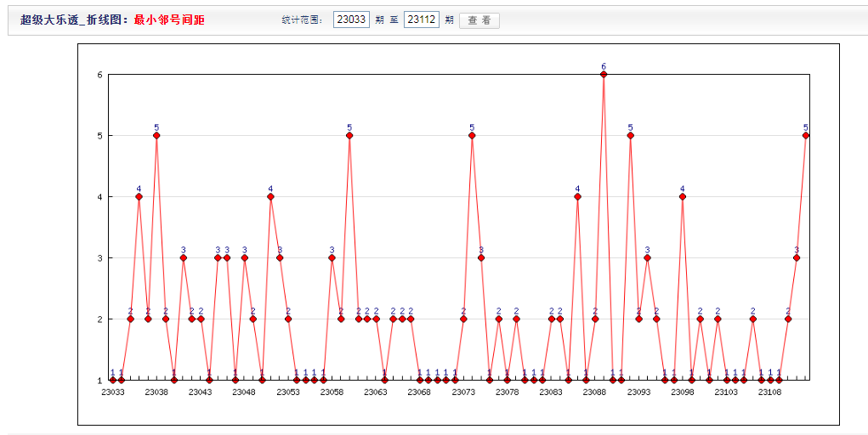Click the value 5 point between 23058 and 23063

point(349,135)
